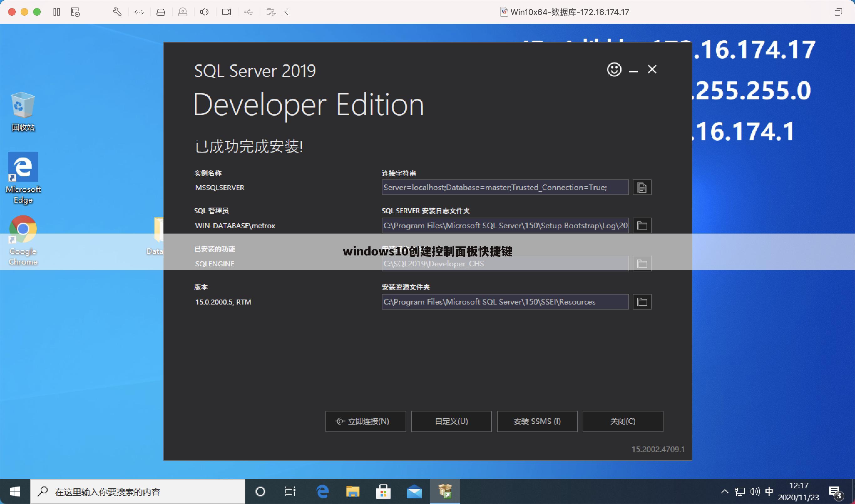The height and width of the screenshot is (504, 855).
Task: Open Cortana circle icon on taskbar
Action: point(260,491)
